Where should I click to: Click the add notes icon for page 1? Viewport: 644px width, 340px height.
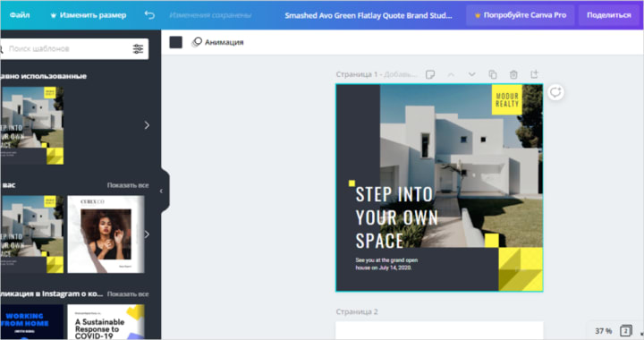coord(430,74)
